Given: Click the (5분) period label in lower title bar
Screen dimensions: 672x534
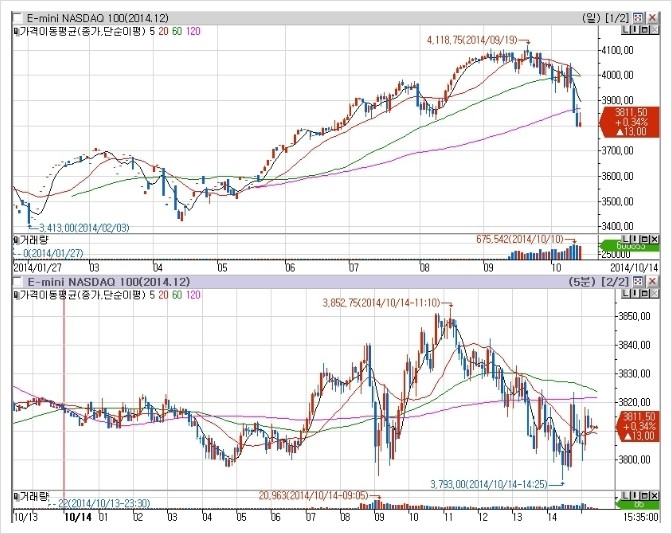Looking at the screenshot, I should point(582,282).
